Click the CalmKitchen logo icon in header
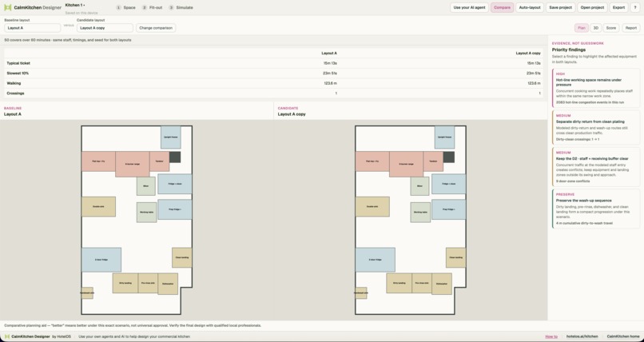This screenshot has height=342, width=644. click(8, 7)
